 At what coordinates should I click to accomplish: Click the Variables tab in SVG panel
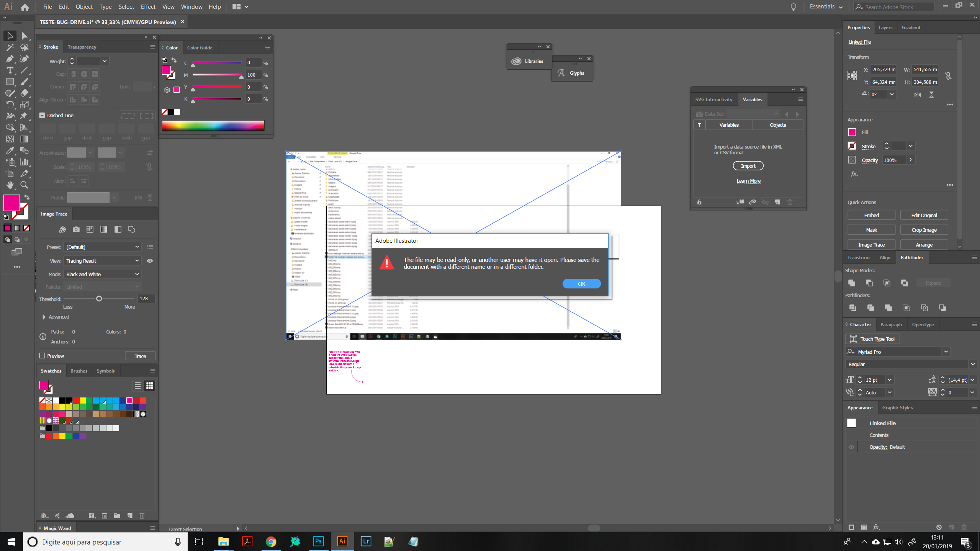[752, 99]
